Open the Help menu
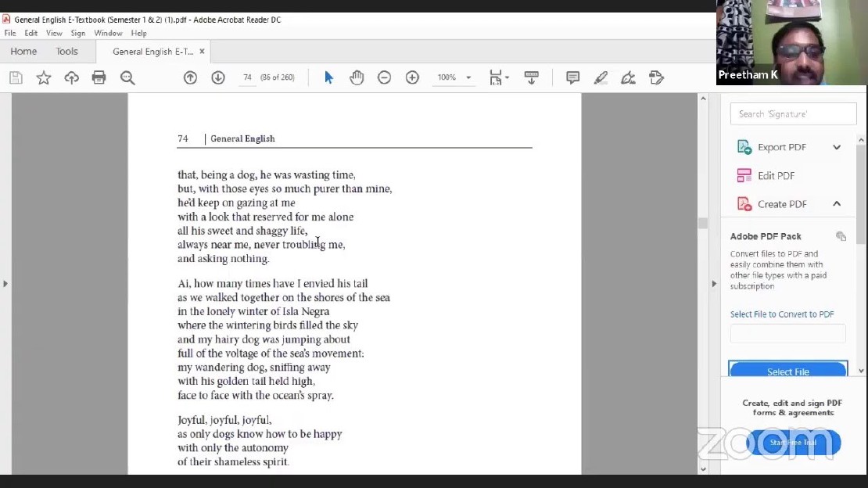868x488 pixels. point(139,33)
